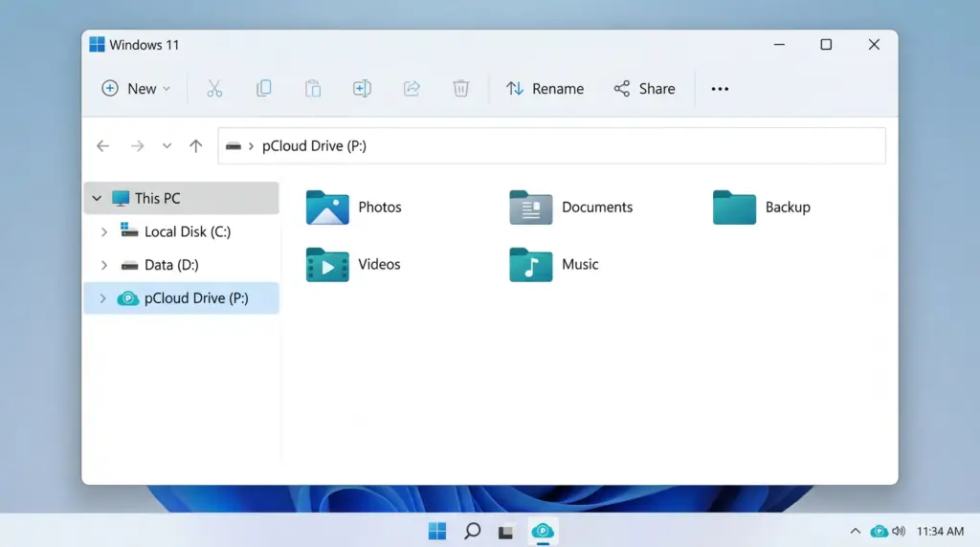Select This PC in navigation pane
Viewport: 980px width, 547px height.
181,198
